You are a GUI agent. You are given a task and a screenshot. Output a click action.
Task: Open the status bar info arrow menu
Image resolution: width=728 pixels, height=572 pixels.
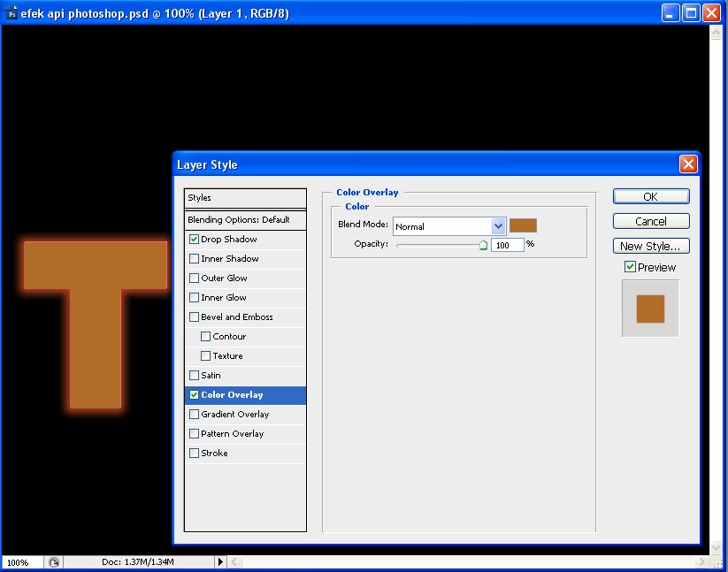pos(220,561)
